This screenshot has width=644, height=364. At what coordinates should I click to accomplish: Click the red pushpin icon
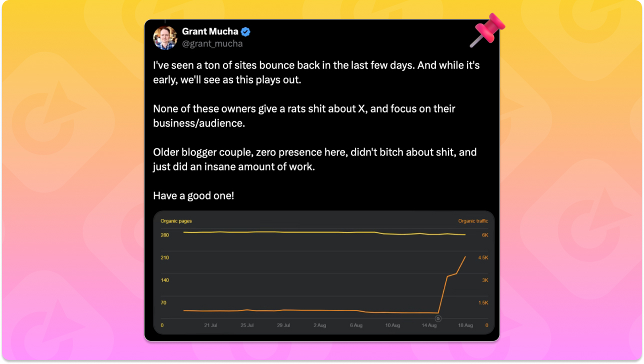[x=488, y=29]
